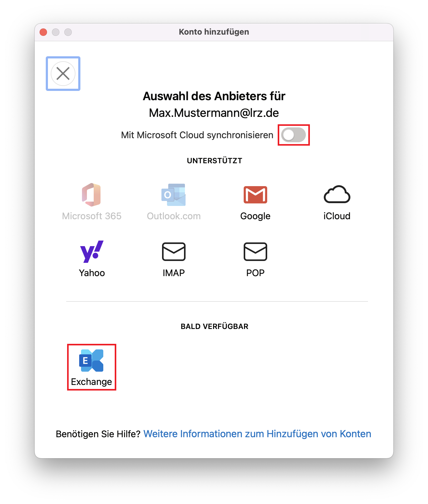Toggle the Microsoft Cloud sync switch
428x504 pixels.
click(293, 135)
